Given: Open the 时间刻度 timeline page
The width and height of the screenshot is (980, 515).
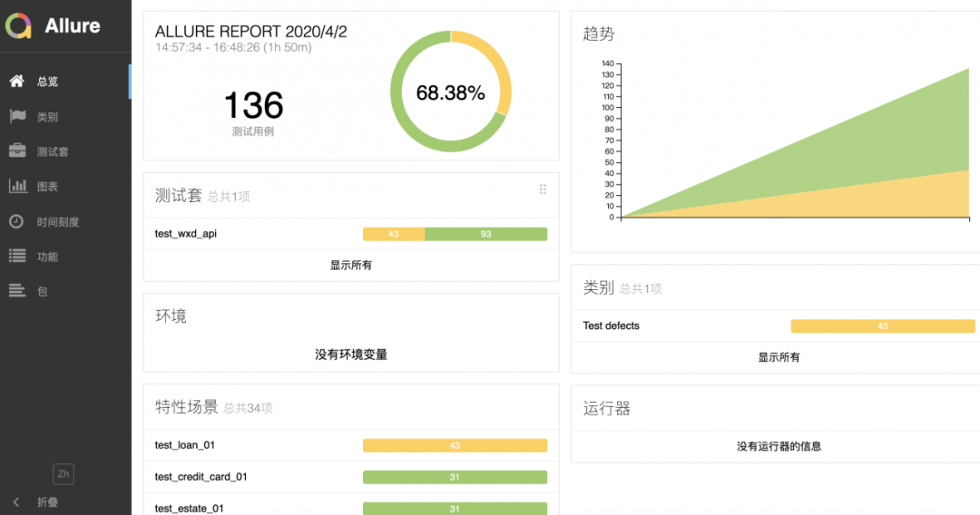Looking at the screenshot, I should click(65, 221).
